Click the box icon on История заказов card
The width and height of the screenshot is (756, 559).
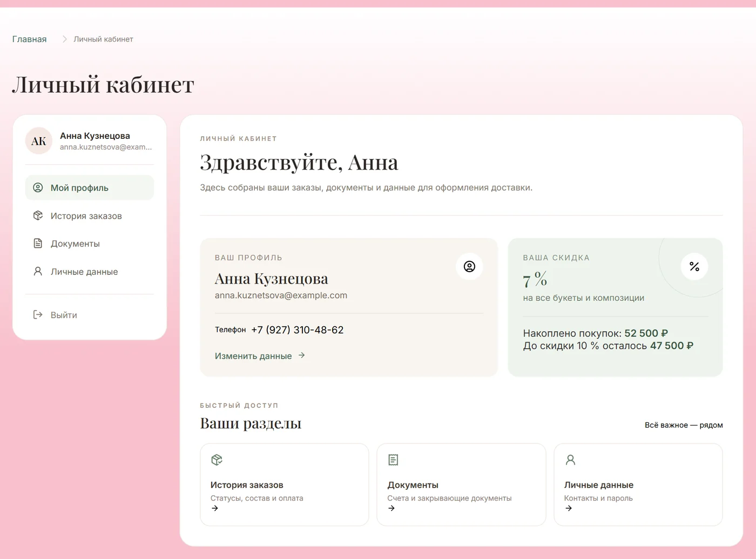(x=217, y=460)
